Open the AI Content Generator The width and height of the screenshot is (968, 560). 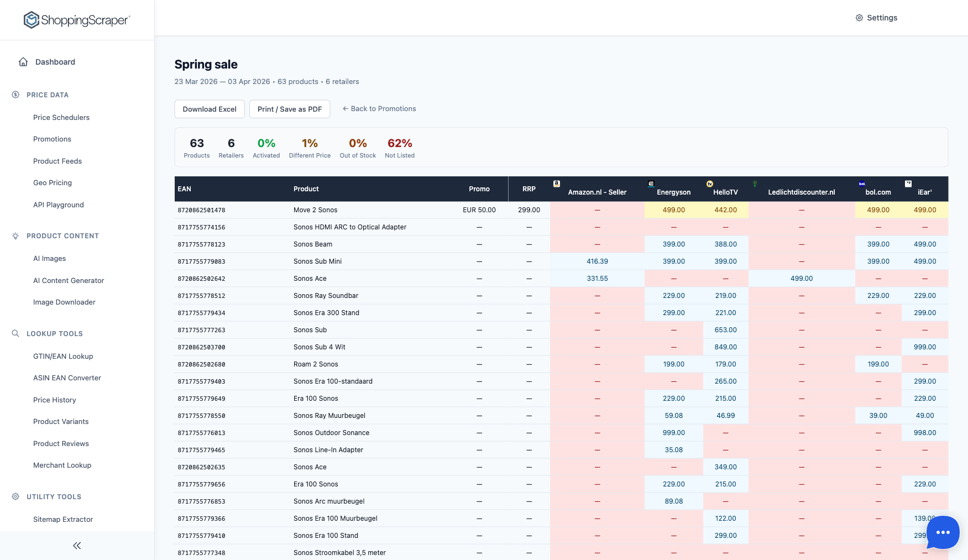point(69,280)
